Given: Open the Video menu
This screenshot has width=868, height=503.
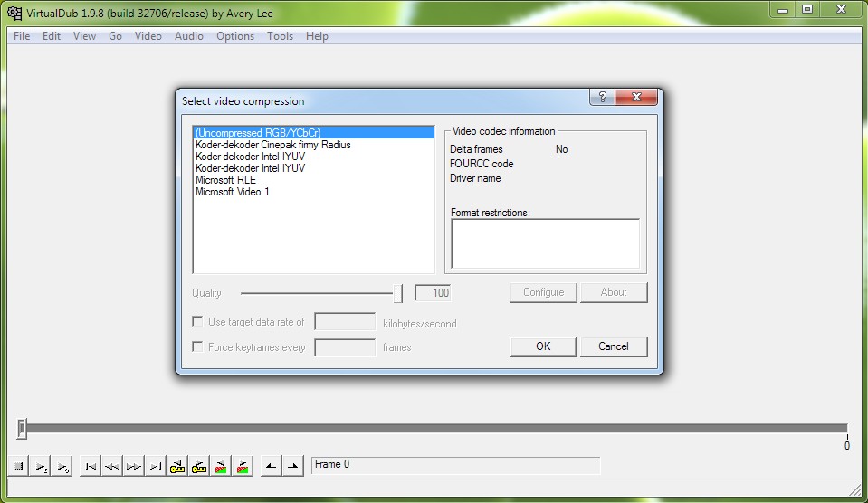Looking at the screenshot, I should [148, 36].
